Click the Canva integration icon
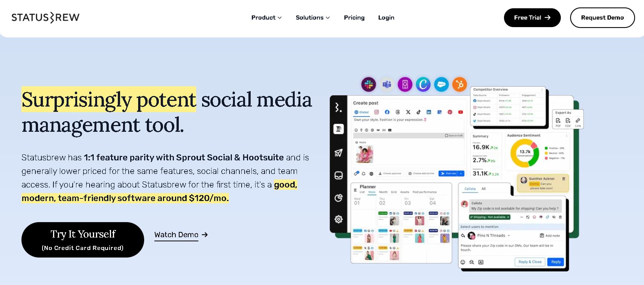Image resolution: width=644 pixels, height=285 pixels. point(423,84)
